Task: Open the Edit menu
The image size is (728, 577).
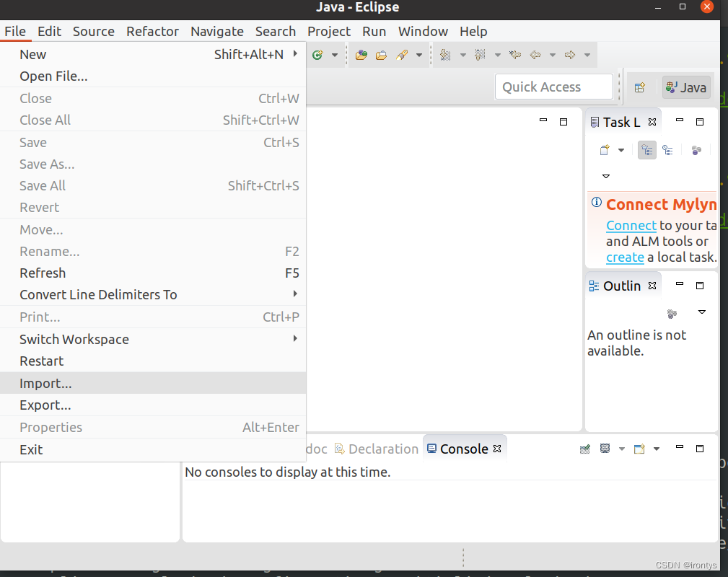Action: click(49, 32)
